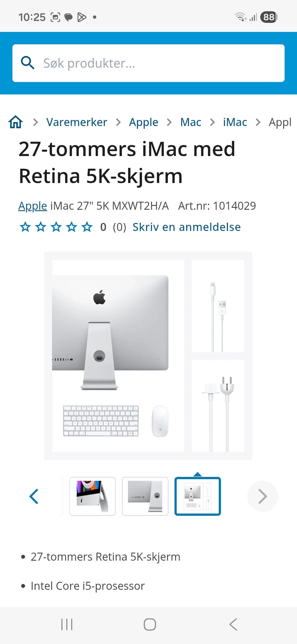The height and width of the screenshot is (644, 297).
Task: Advance gallery with the right arrow
Action: (x=263, y=496)
